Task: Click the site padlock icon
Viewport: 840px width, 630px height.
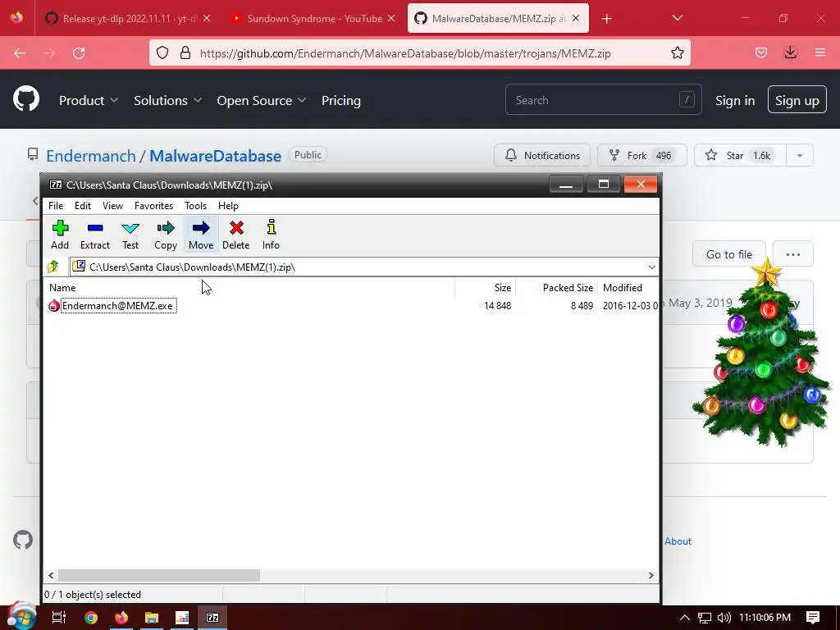Action: pyautogui.click(x=185, y=53)
